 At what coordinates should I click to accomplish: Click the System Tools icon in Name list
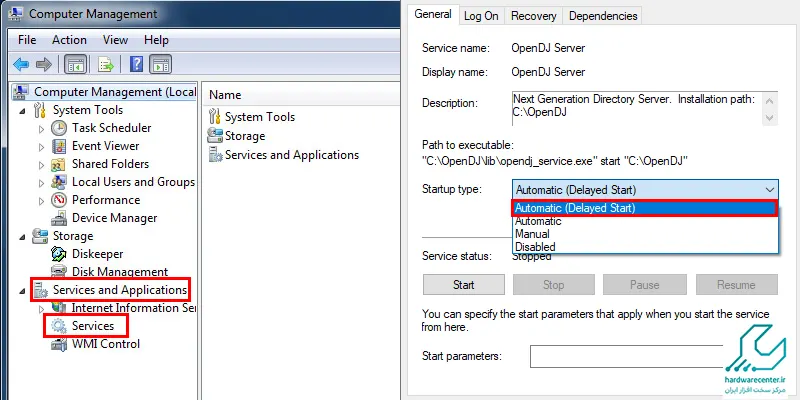215,117
